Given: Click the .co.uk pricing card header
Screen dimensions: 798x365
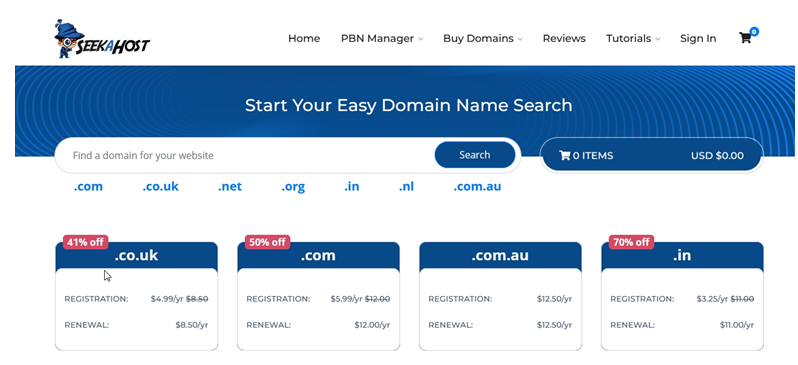Looking at the screenshot, I should (x=136, y=256).
